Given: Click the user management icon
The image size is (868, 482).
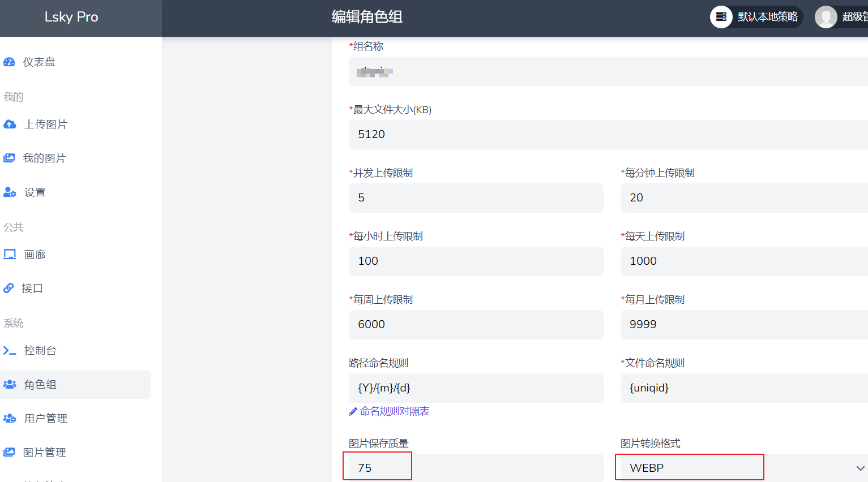Looking at the screenshot, I should click(10, 419).
